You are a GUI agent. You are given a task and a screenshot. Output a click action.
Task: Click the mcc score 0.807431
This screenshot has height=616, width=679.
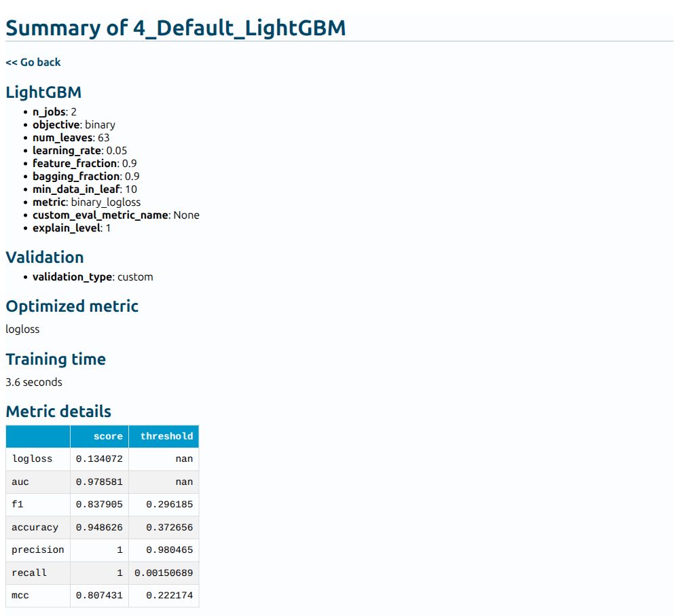(100, 595)
